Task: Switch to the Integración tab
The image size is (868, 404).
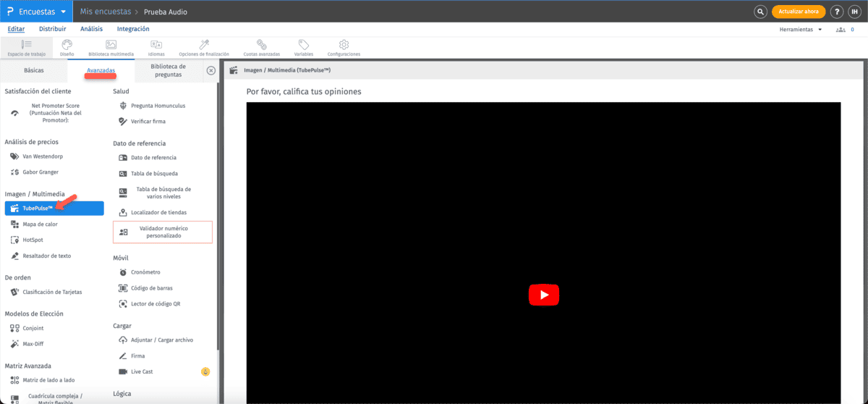Action: (133, 29)
